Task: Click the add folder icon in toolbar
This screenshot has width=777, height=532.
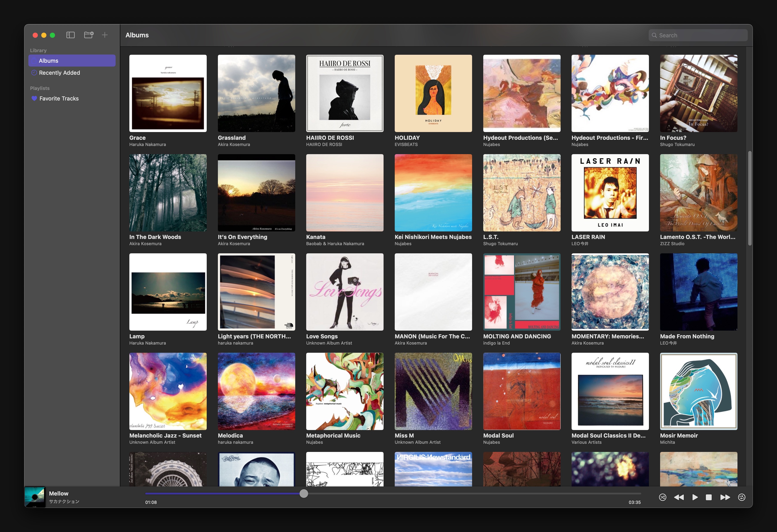Action: tap(89, 35)
